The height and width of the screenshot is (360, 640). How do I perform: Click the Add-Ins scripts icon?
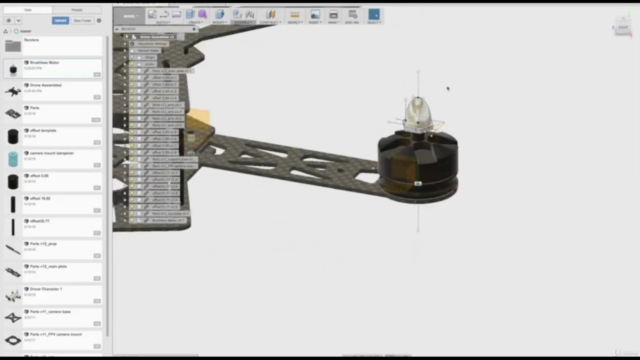pos(352,15)
